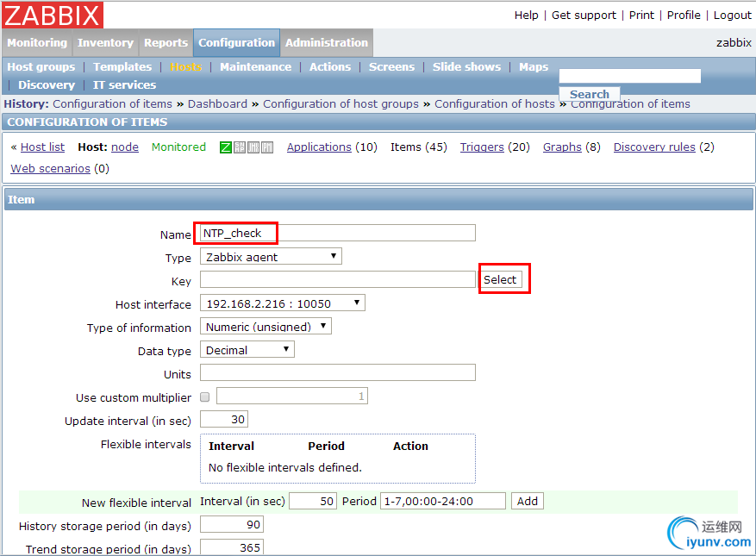Click Dashboard in the history breadcrumb
The height and width of the screenshot is (556, 756).
(x=217, y=104)
